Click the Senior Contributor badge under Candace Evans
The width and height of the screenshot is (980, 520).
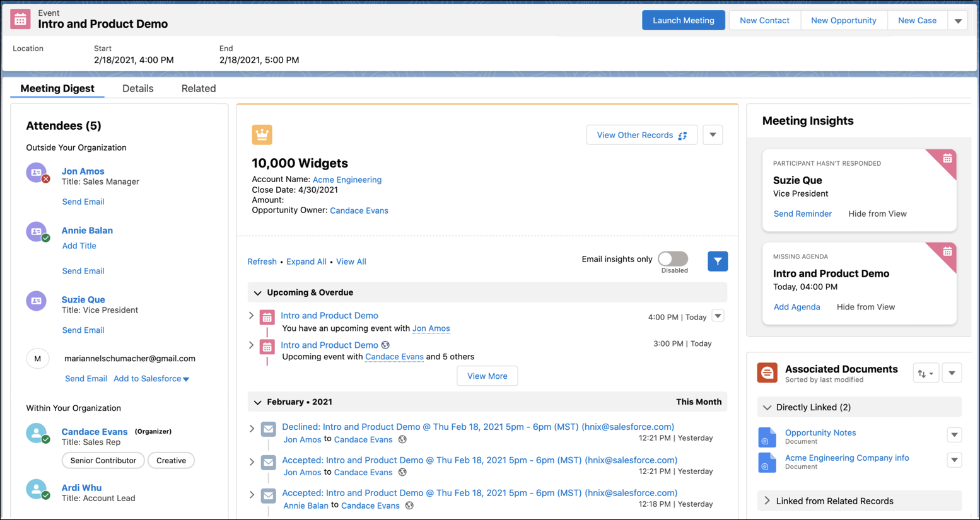point(103,460)
